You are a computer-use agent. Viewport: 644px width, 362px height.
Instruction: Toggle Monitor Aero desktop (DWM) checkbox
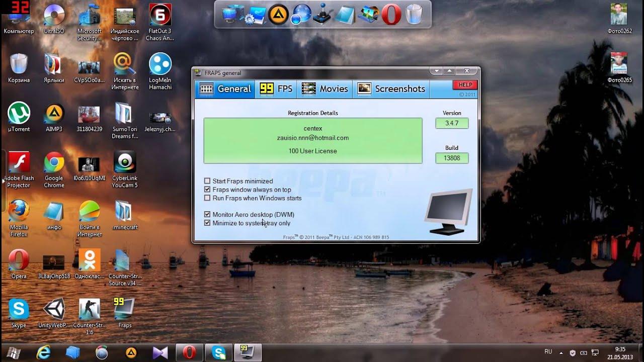pos(207,215)
